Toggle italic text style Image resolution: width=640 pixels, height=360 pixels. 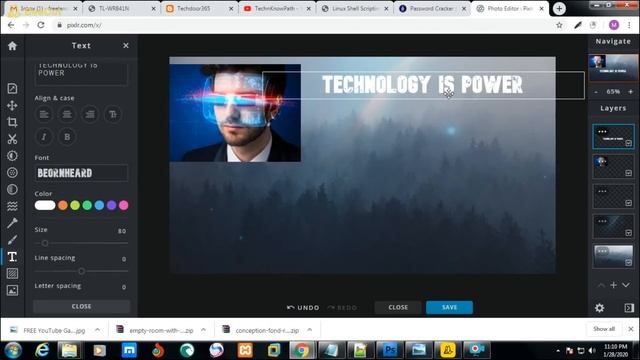44,137
